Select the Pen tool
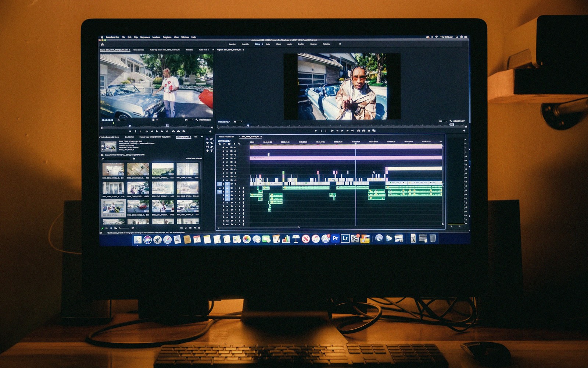This screenshot has width=588, height=368. 212,147
